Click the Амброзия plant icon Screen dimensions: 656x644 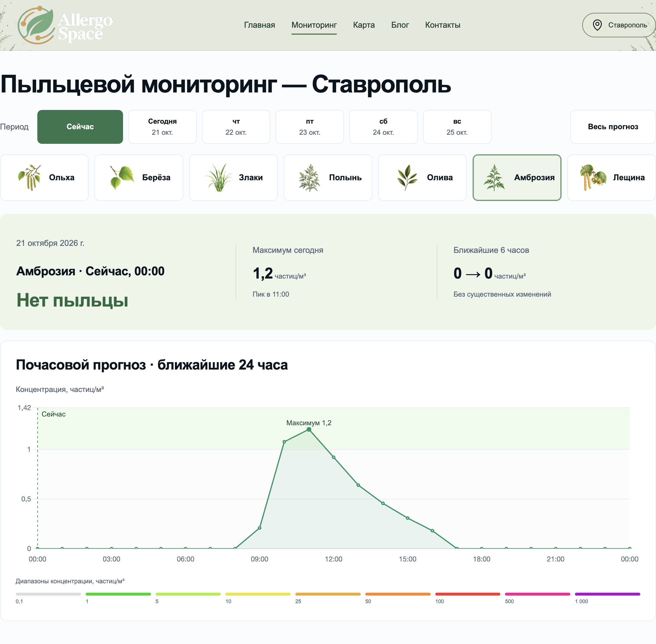(494, 178)
